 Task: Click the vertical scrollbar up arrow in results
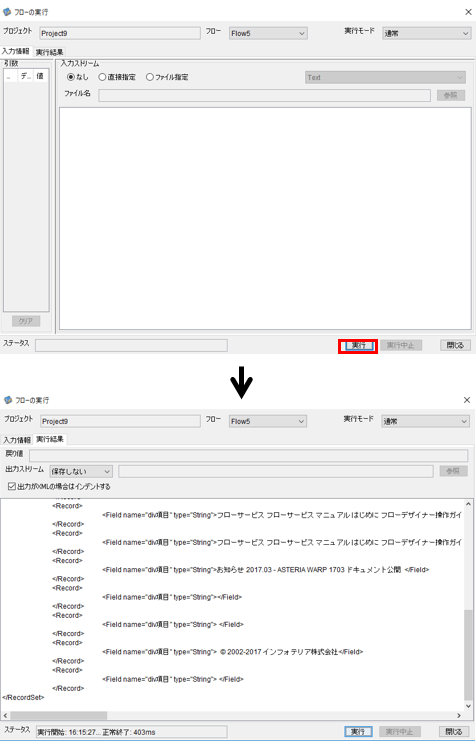(x=468, y=504)
